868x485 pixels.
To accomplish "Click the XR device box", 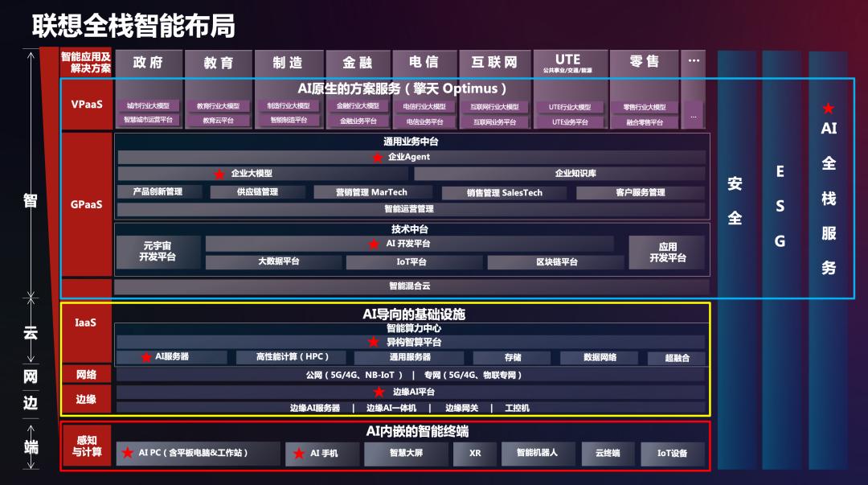I will point(475,453).
